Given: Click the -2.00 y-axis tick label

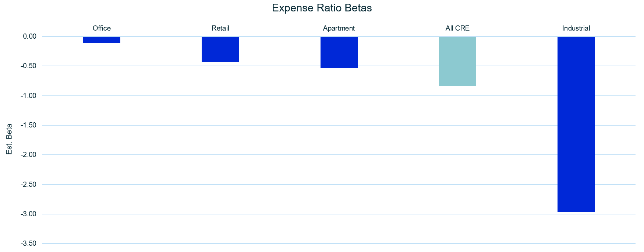Looking at the screenshot, I should coord(28,155).
